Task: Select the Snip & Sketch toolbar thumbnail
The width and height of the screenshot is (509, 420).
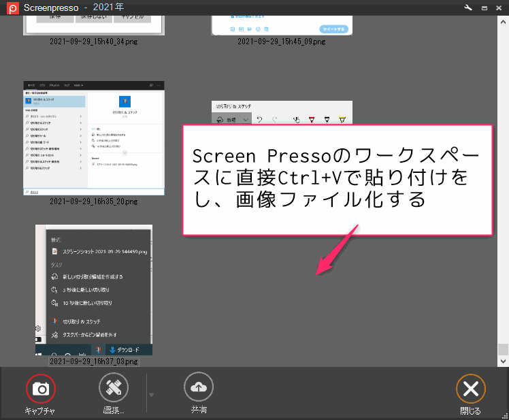Action: pos(282,112)
